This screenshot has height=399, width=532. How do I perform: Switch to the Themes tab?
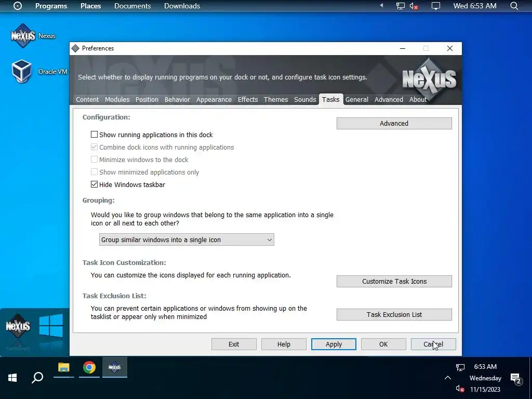276,99
